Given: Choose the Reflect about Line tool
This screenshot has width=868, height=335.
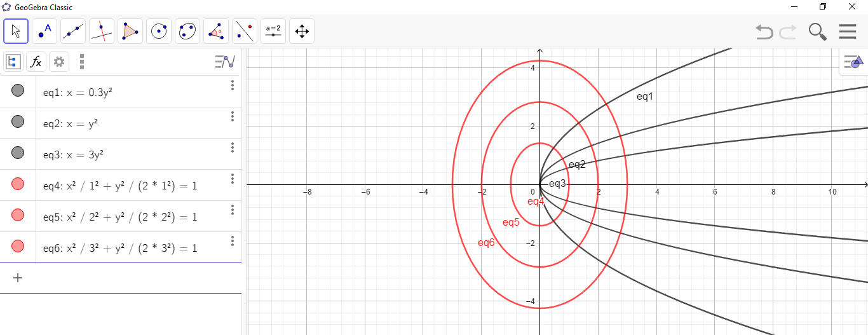Looking at the screenshot, I should point(245,31).
